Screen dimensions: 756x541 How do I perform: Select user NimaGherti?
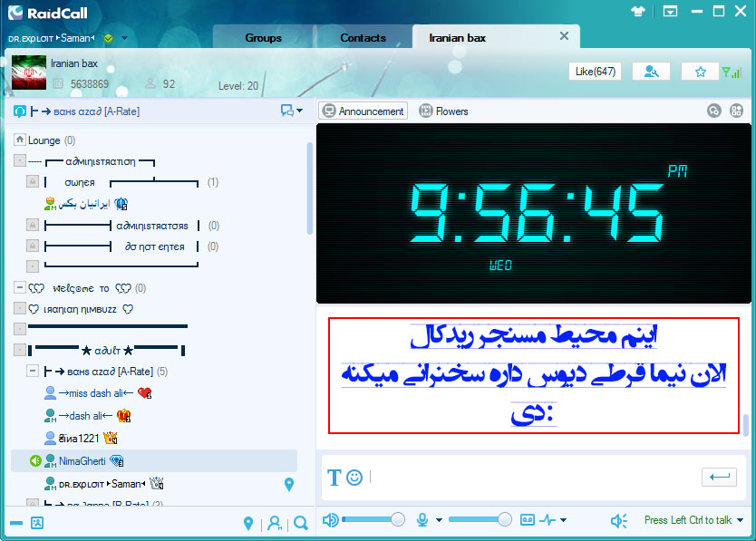82,461
